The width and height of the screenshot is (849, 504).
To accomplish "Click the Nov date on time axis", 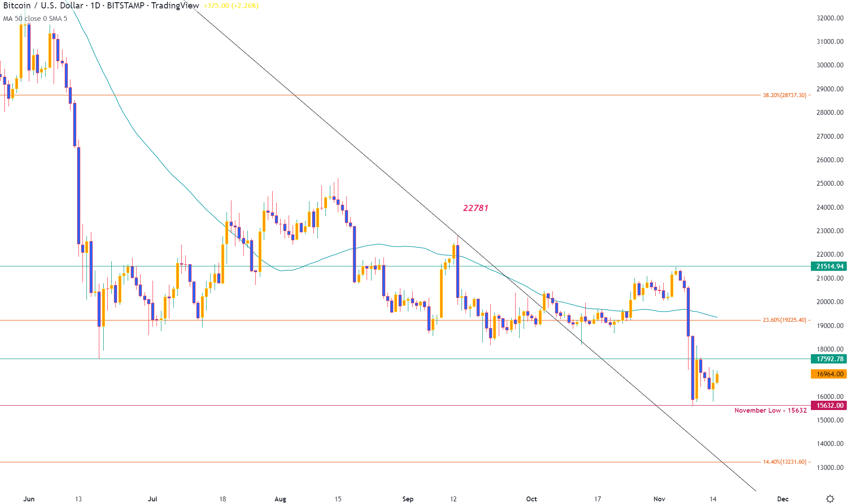I will click(659, 499).
